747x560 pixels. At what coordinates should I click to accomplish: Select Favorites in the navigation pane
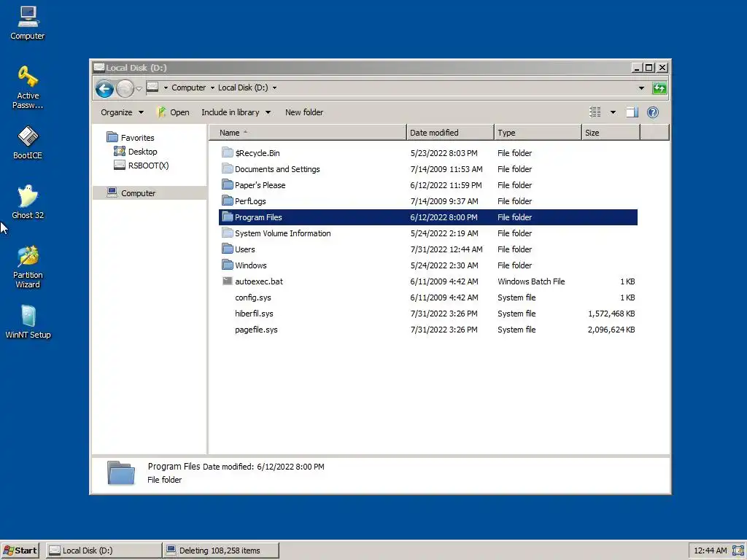pyautogui.click(x=137, y=138)
